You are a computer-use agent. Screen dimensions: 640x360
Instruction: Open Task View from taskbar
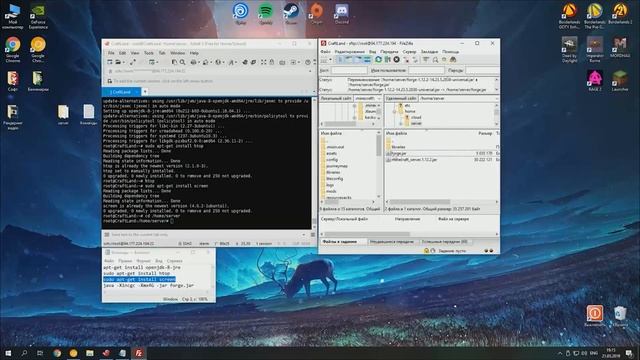pos(40,353)
